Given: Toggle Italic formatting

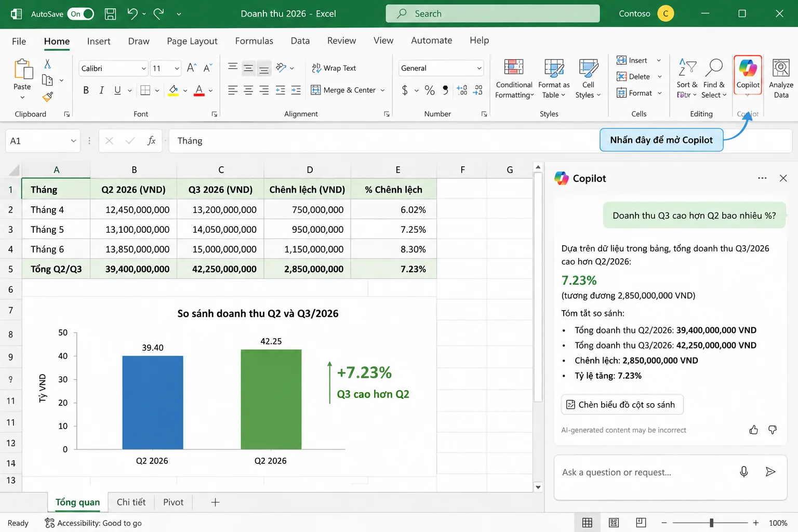Looking at the screenshot, I should pos(101,90).
